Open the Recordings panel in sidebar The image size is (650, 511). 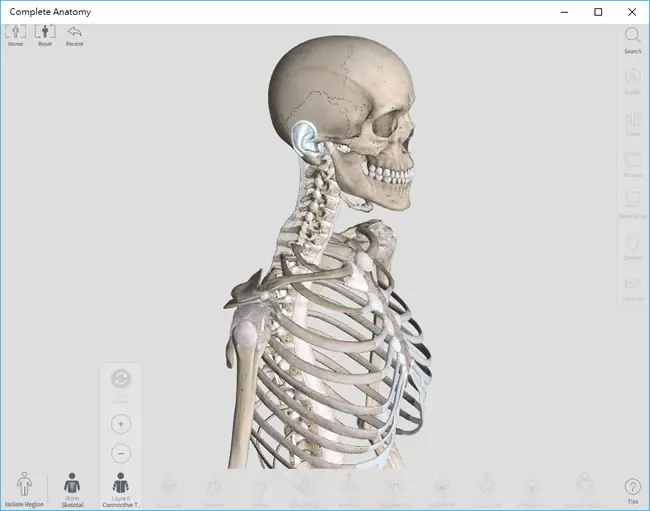[x=632, y=204]
